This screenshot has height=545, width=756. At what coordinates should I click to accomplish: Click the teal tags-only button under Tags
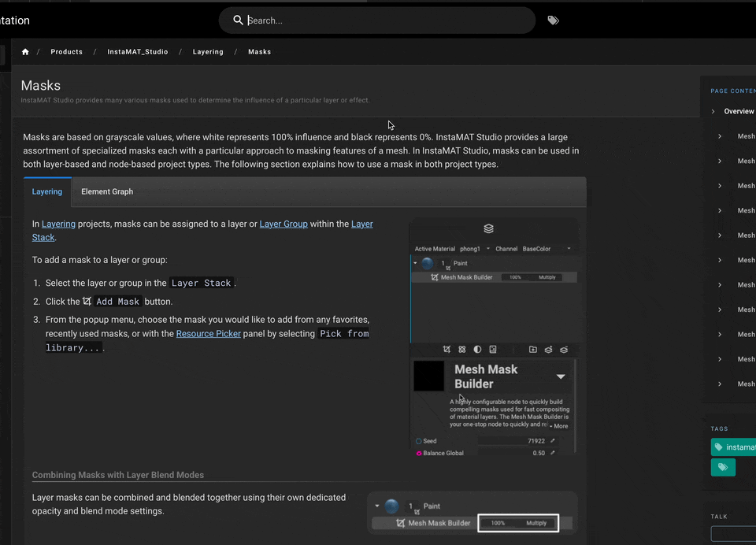coord(722,468)
